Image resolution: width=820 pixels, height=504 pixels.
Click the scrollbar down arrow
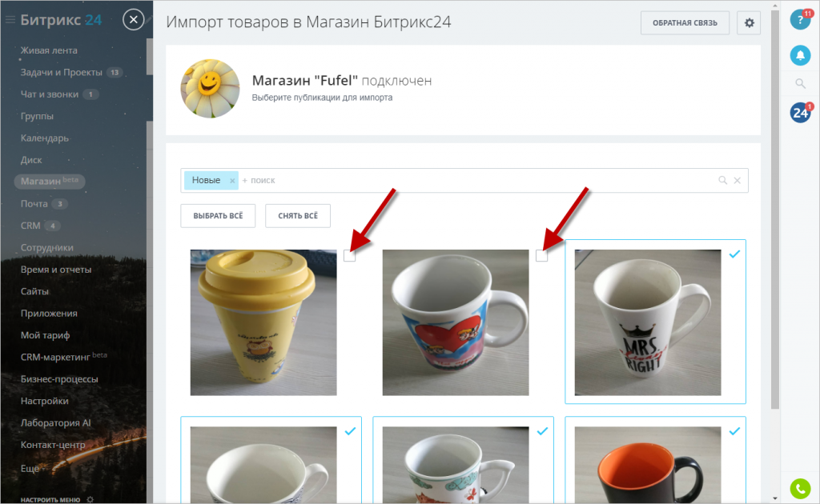(x=775, y=498)
